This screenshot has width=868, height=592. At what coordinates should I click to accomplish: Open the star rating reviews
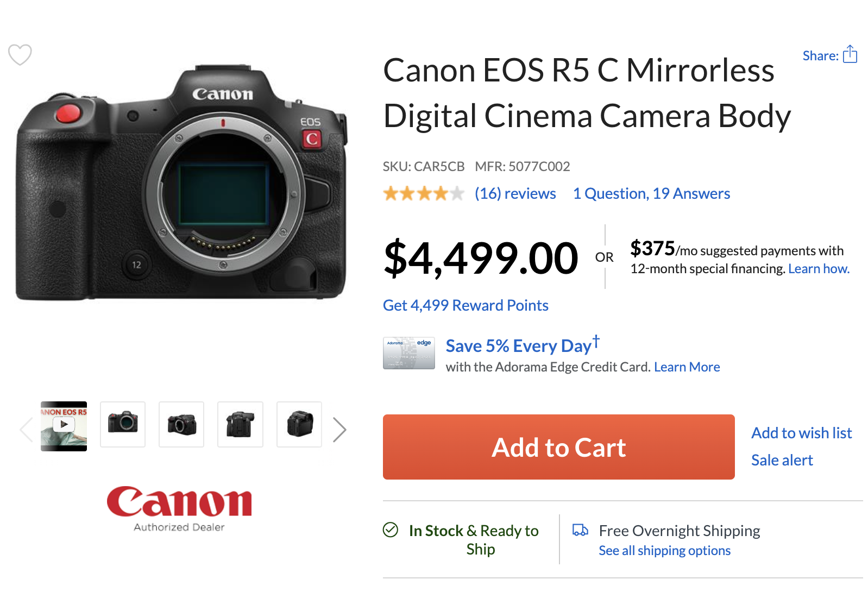click(424, 193)
